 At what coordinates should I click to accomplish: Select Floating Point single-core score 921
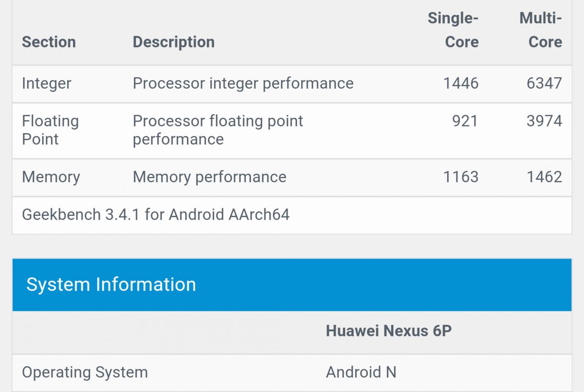[x=465, y=121]
